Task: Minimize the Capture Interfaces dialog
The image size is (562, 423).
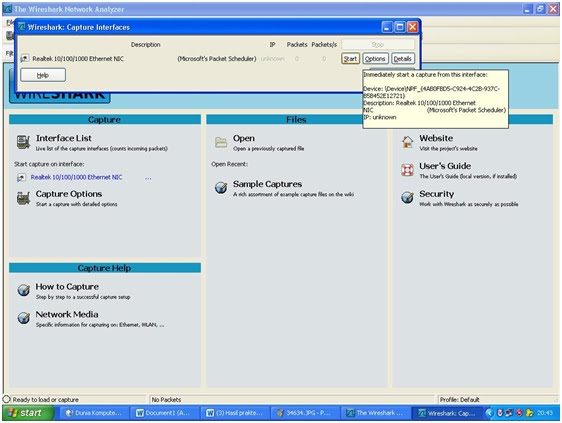Action: [x=387, y=27]
